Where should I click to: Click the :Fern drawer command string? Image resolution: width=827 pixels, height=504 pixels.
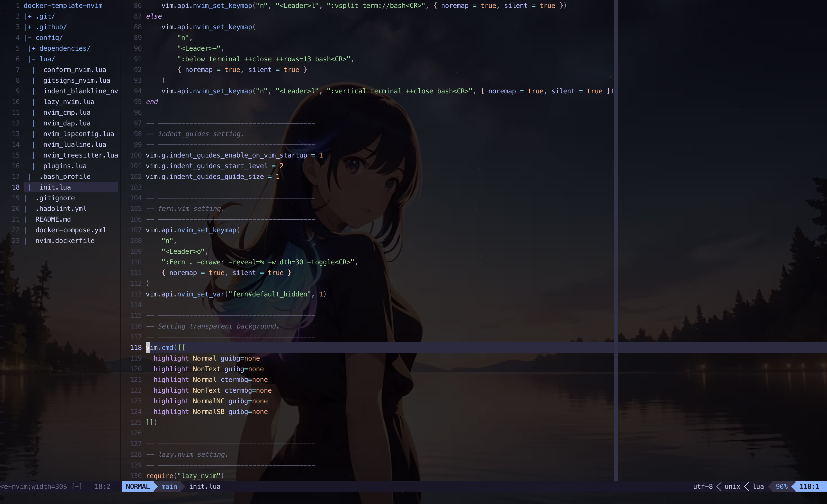point(258,262)
